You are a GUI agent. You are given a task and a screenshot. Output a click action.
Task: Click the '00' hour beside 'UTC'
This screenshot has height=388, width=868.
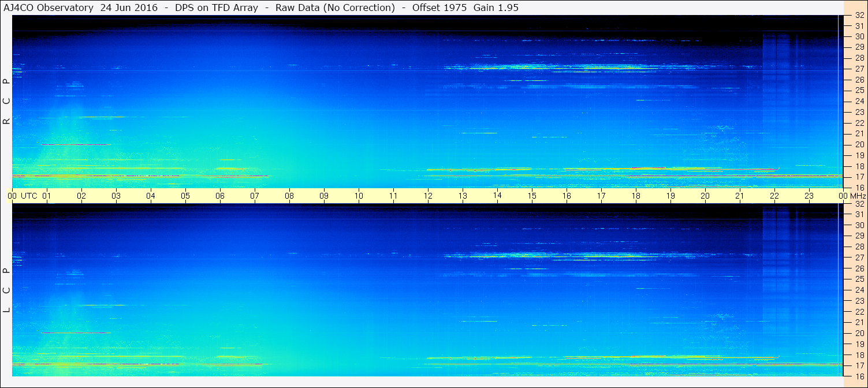pyautogui.click(x=12, y=196)
